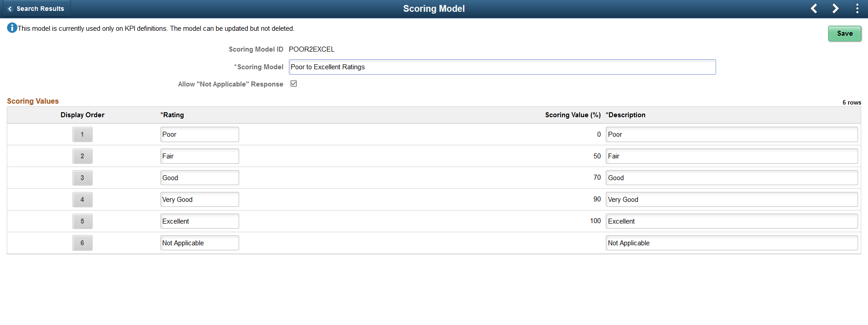This screenshot has width=868, height=325.
Task: Click the 6 rows count label
Action: click(x=852, y=103)
